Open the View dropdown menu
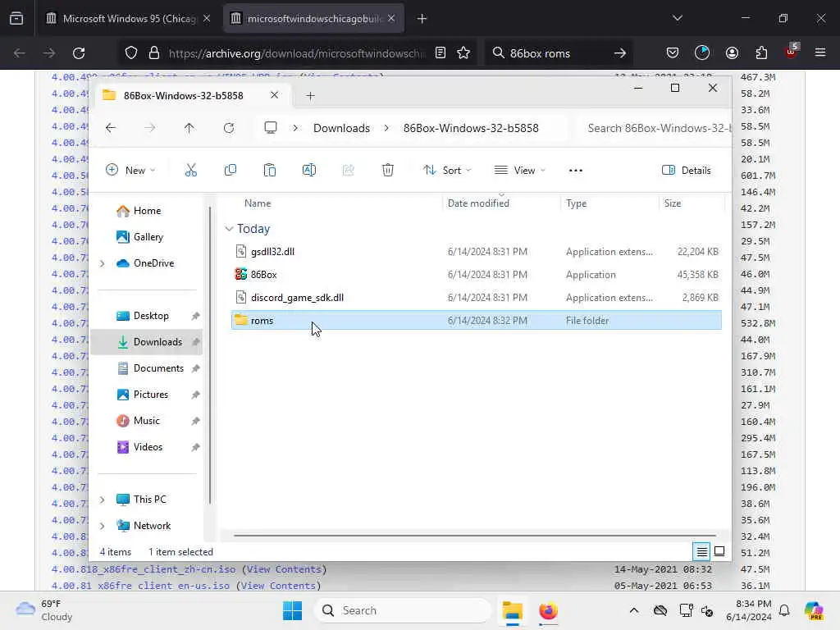This screenshot has height=630, width=840. coord(519,171)
